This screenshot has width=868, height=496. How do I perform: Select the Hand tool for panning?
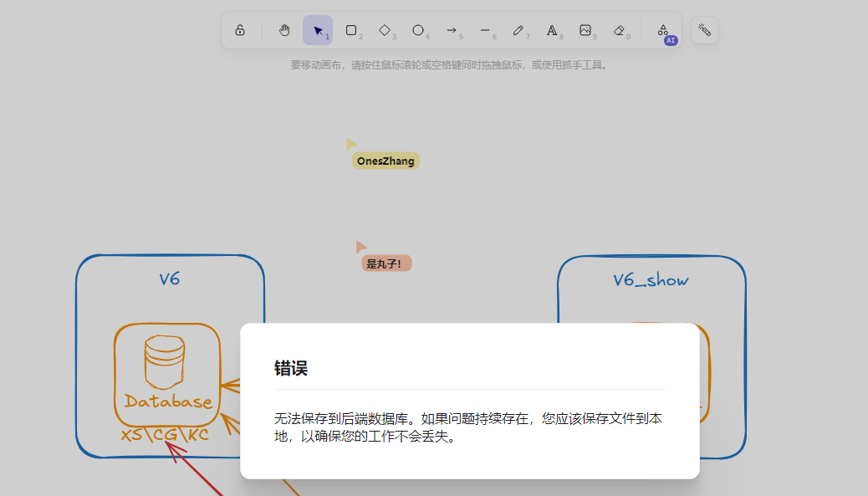[x=284, y=29]
